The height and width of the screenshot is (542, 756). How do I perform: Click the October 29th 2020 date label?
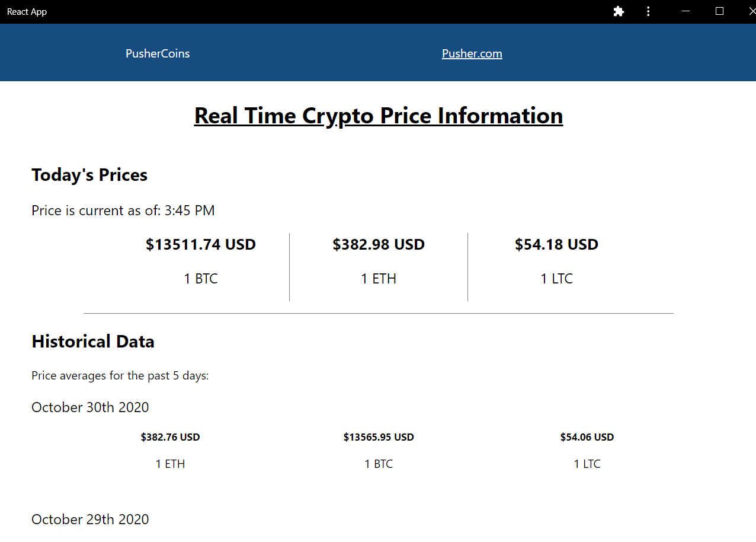point(90,519)
